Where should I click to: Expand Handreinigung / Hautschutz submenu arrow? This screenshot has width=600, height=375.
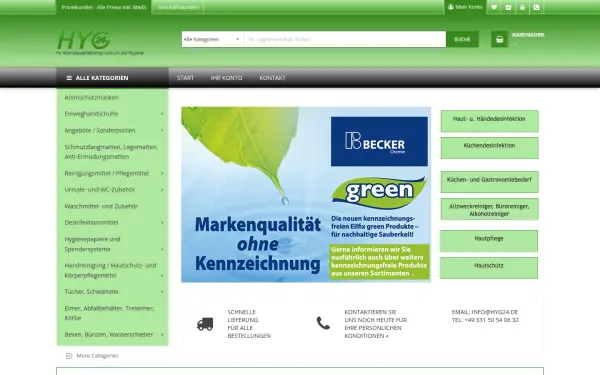pos(162,276)
